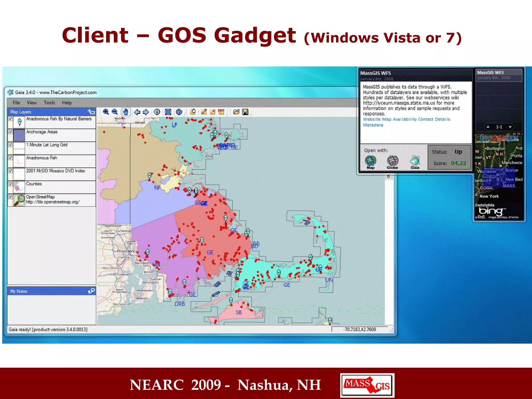
Task: Disable the OpenStreetMap layer checkbox
Action: (10, 197)
